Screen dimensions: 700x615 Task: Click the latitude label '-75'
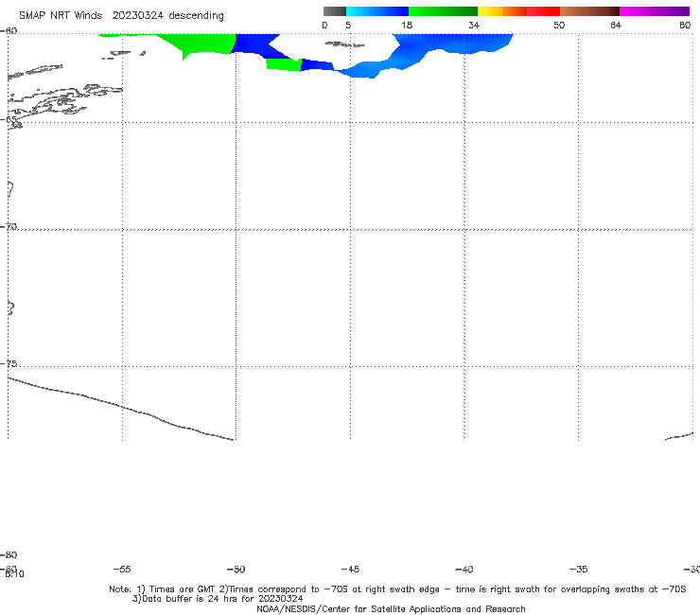tap(9, 363)
